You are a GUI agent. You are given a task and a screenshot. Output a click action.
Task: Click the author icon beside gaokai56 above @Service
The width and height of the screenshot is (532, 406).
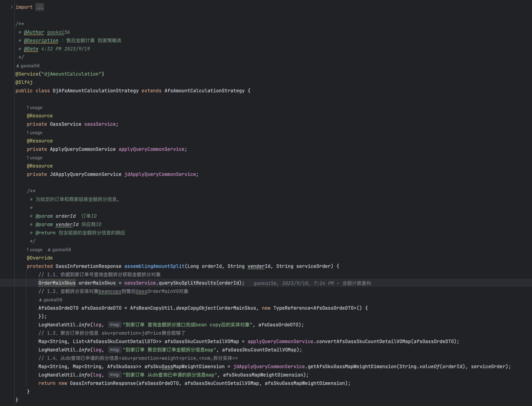pyautogui.click(x=18, y=66)
